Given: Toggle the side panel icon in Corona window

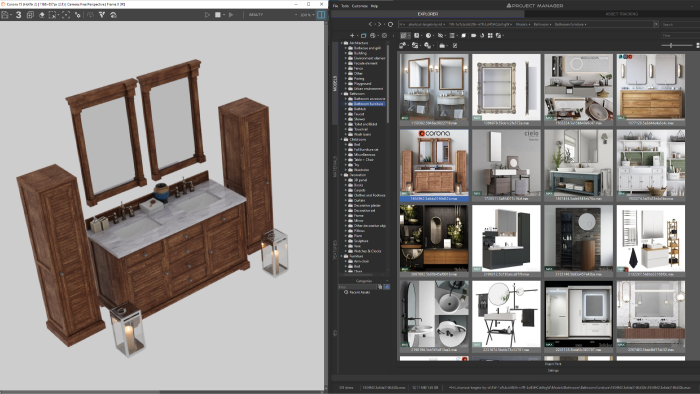Looking at the screenshot, I should point(321,15).
